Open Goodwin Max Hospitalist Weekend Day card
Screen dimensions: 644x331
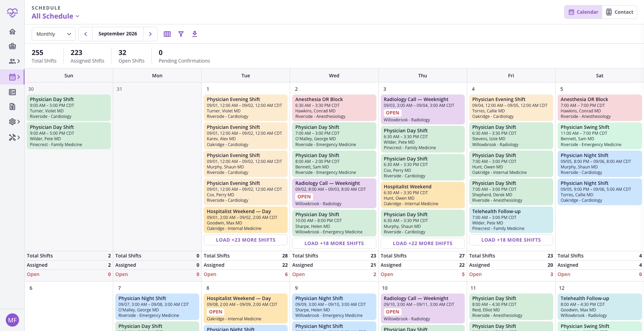coord(246,220)
